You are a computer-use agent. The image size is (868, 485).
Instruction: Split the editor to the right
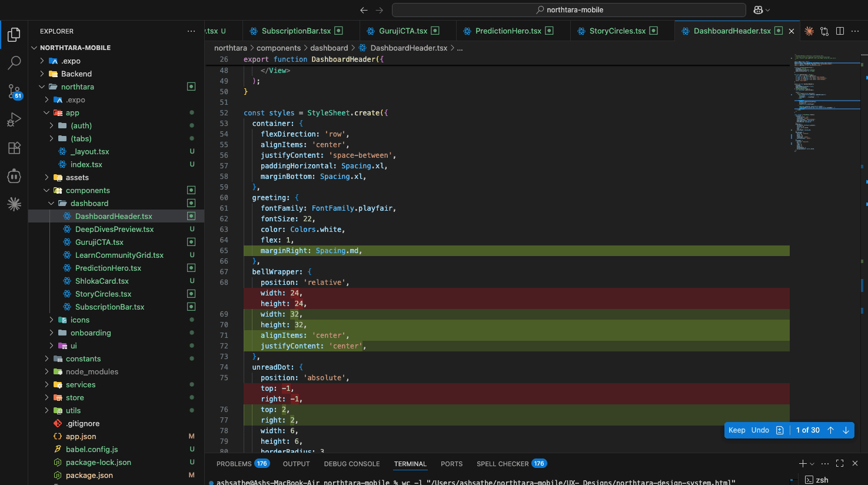click(840, 31)
